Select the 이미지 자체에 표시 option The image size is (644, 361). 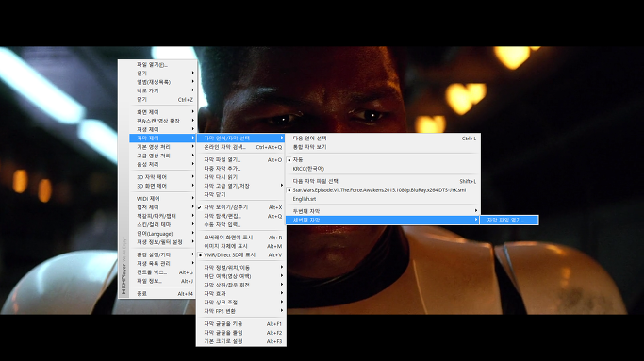[241, 246]
